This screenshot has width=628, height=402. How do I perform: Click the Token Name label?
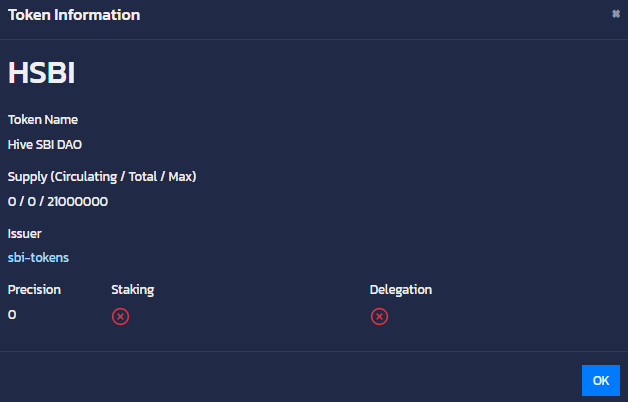click(x=43, y=120)
